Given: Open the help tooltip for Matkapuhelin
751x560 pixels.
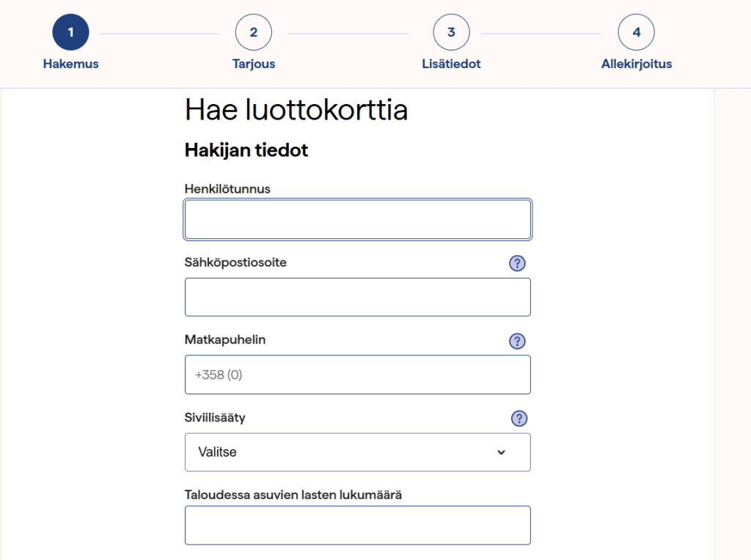Looking at the screenshot, I should [518, 341].
